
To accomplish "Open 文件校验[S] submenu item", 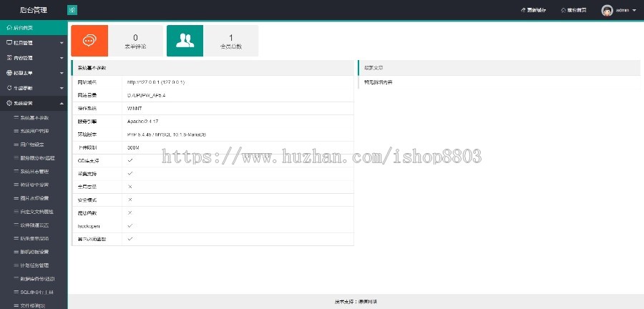I will [x=34, y=305].
